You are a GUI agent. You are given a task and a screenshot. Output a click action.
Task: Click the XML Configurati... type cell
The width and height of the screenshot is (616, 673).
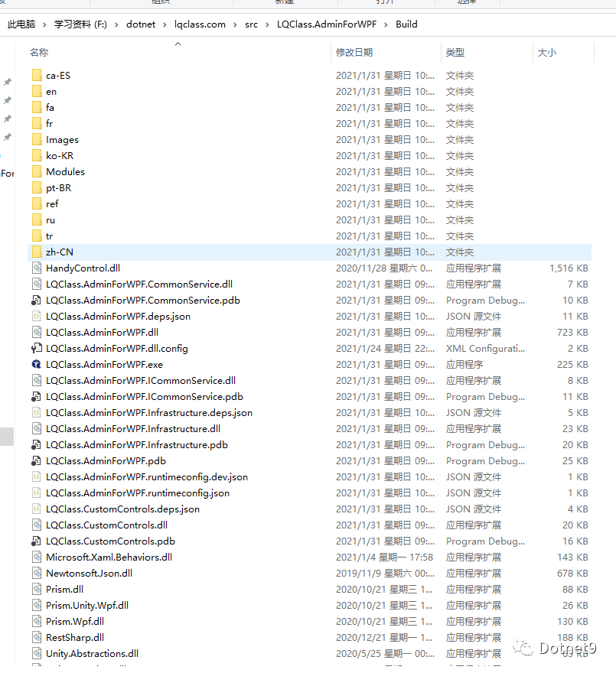pyautogui.click(x=485, y=349)
